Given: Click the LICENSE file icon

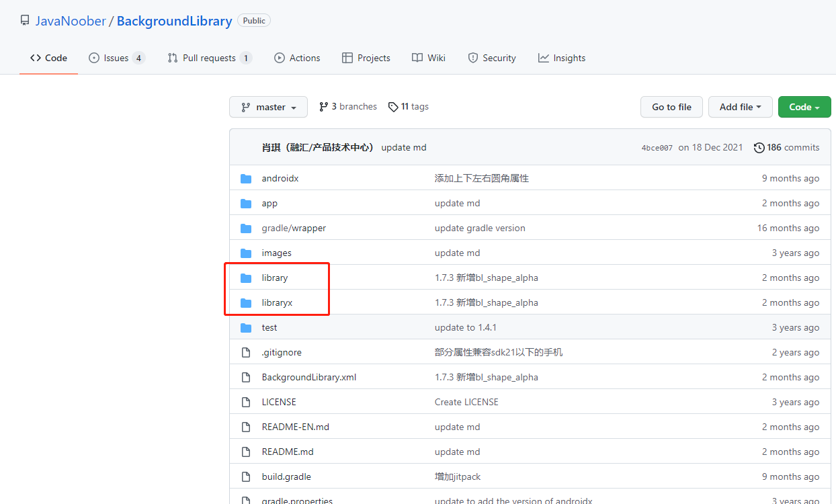Looking at the screenshot, I should pyautogui.click(x=246, y=403).
